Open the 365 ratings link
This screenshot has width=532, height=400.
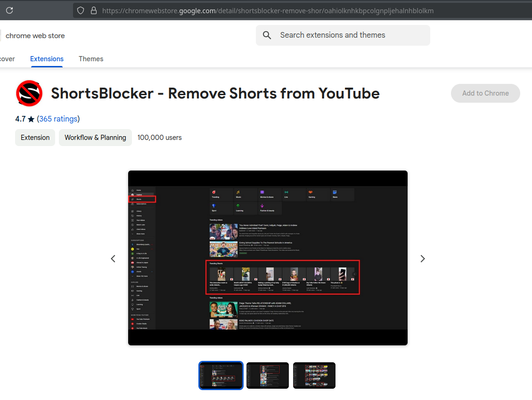(58, 119)
